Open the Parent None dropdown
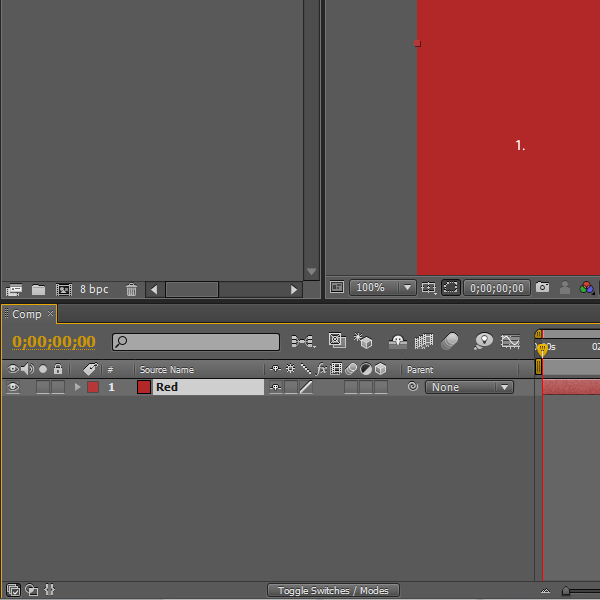The width and height of the screenshot is (600, 600). (469, 387)
